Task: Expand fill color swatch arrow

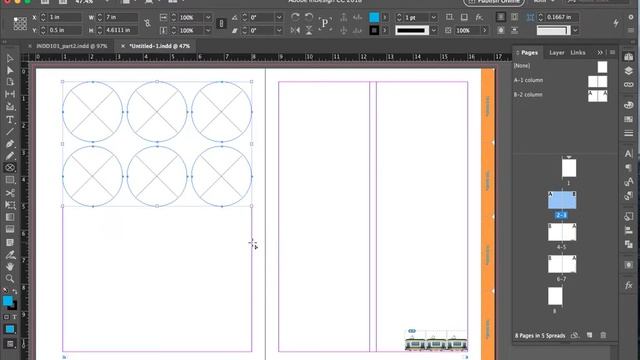Action: [384, 18]
